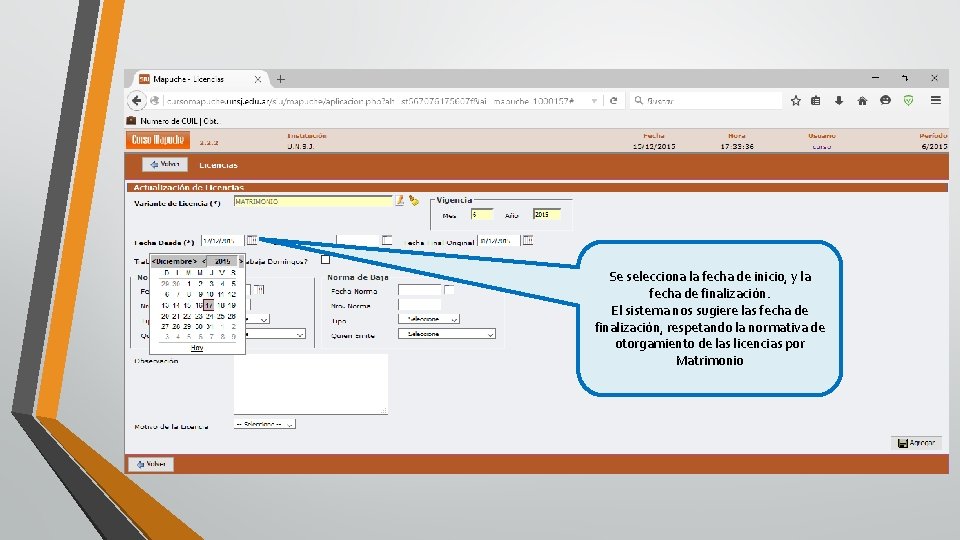Image resolution: width=960 pixels, height=540 pixels.
Task: Click the bottom Volver button
Action: [x=151, y=464]
